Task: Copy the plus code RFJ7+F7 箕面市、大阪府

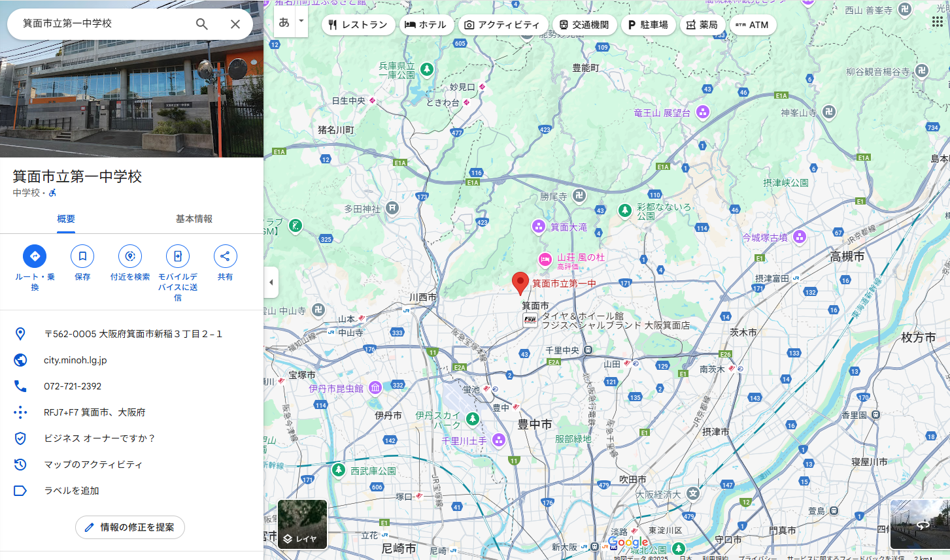Action: (x=95, y=412)
